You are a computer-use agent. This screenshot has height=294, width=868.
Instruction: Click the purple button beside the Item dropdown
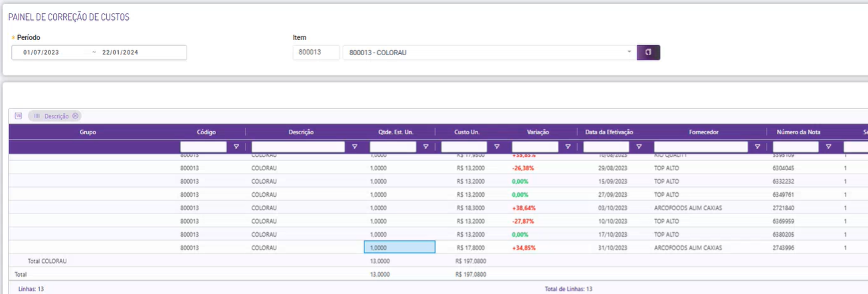click(648, 53)
